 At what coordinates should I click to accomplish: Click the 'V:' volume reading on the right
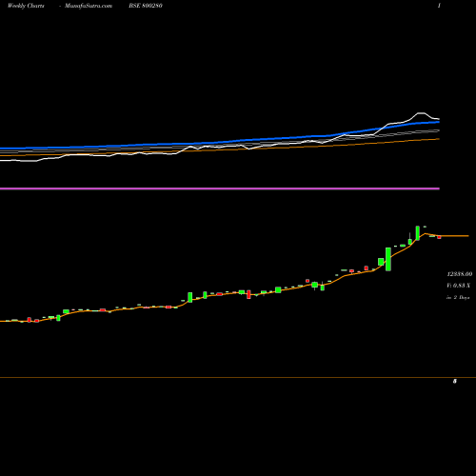click(x=458, y=286)
